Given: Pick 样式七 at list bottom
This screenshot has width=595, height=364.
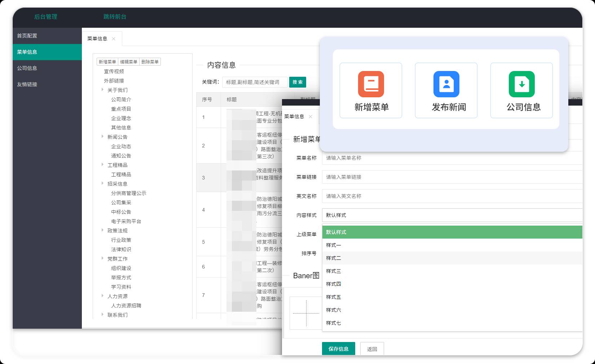Looking at the screenshot, I should click(x=452, y=323).
